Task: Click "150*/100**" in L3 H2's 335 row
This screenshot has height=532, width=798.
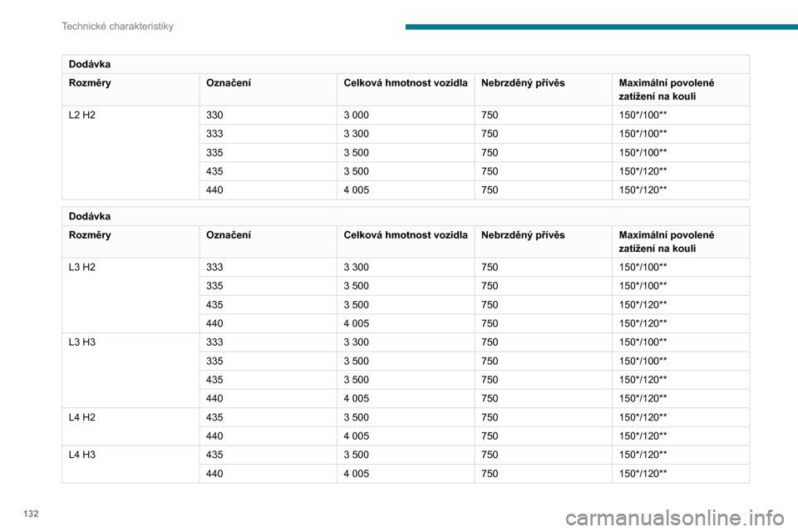Action: (x=643, y=286)
